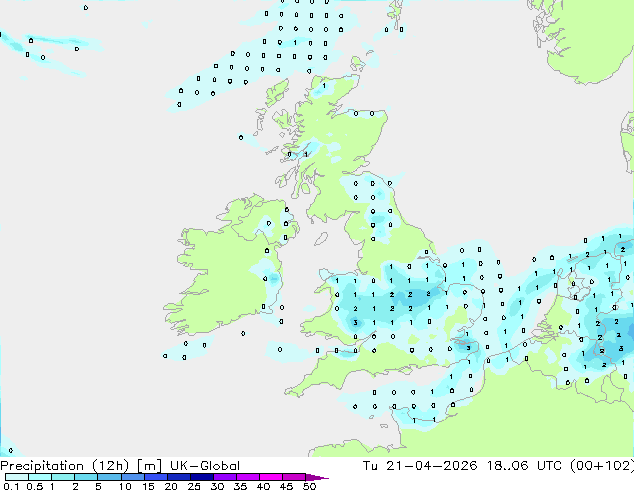
Task: Click the "UK-Global" model label
Action: click(x=205, y=466)
